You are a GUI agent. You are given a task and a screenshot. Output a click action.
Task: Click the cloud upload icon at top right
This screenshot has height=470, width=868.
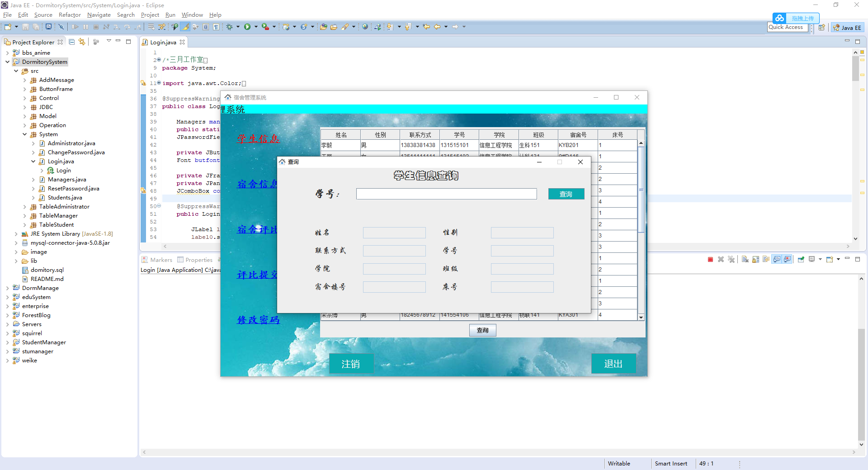point(779,18)
